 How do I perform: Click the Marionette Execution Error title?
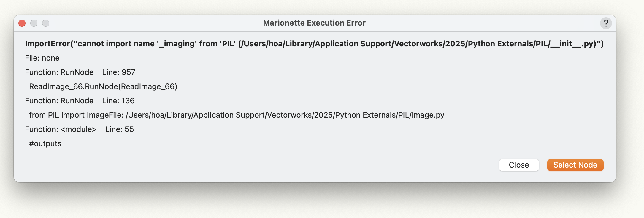pos(314,23)
